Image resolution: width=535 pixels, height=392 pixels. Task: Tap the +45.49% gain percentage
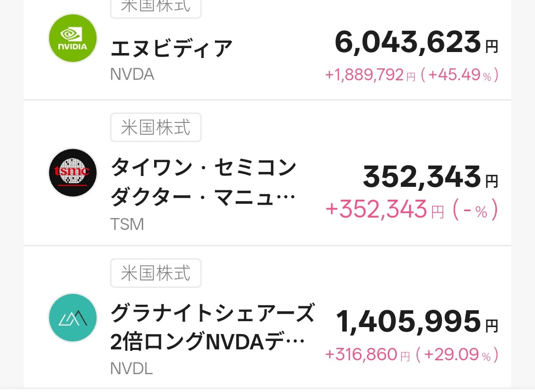[x=461, y=75]
